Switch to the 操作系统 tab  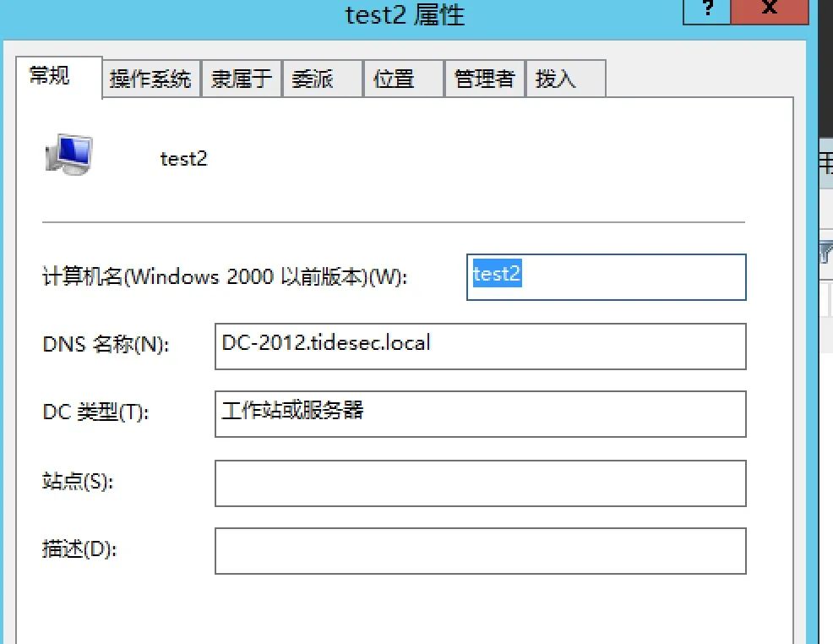click(x=150, y=78)
